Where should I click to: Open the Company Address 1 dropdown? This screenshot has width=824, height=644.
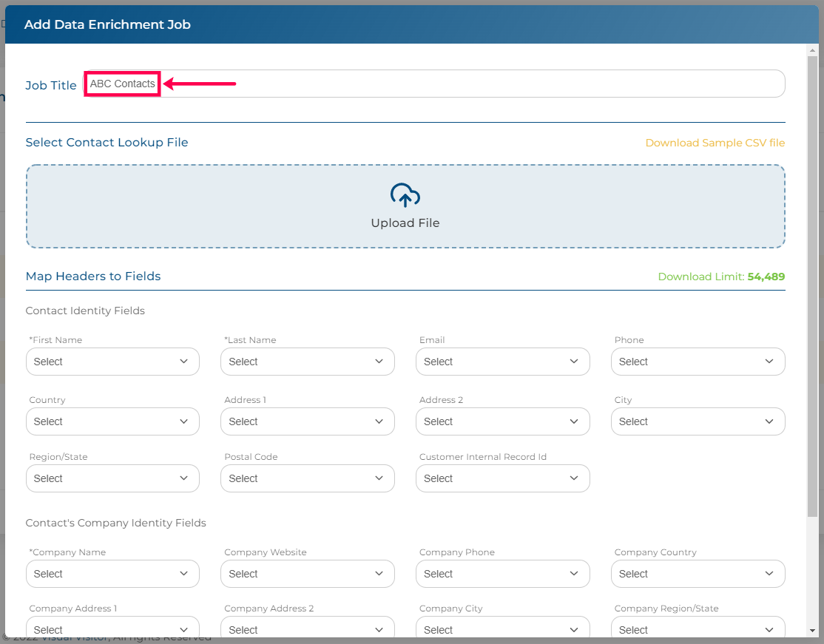pos(112,627)
